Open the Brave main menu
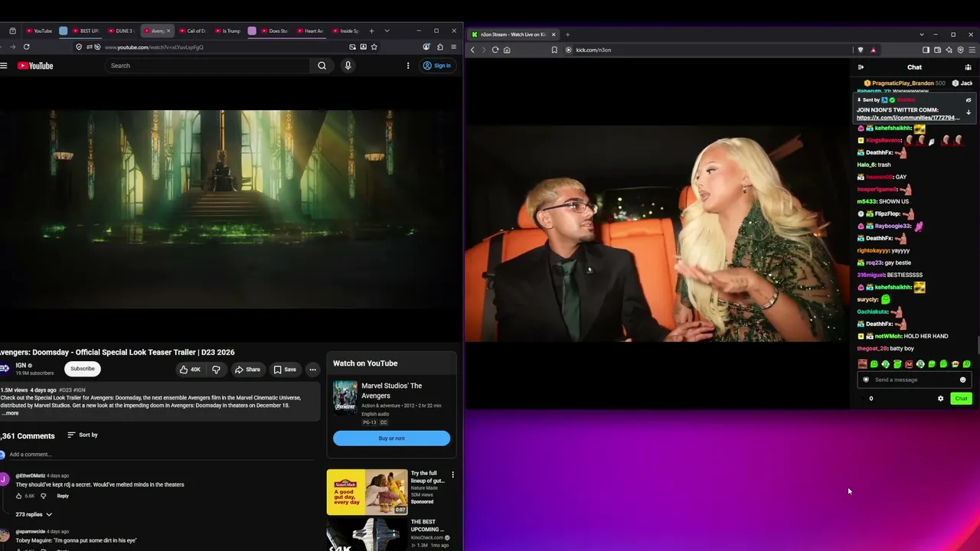Viewport: 980px width, 551px height. (971, 50)
